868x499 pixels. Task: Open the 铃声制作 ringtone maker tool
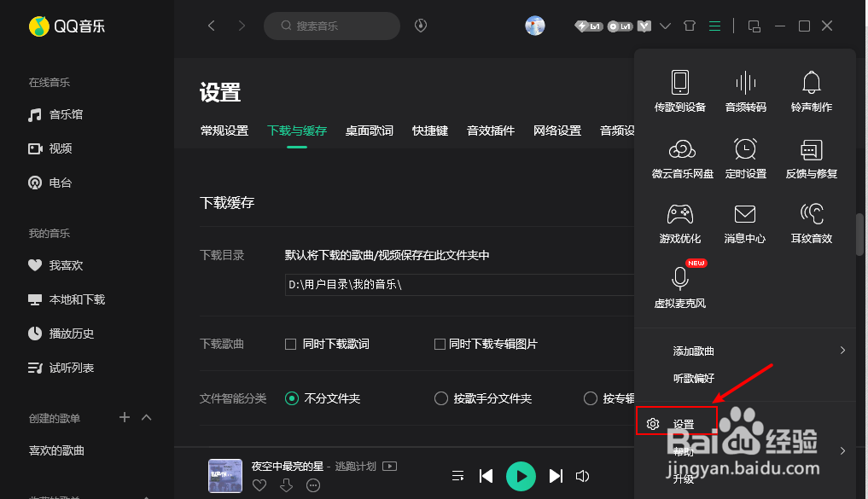pos(810,89)
